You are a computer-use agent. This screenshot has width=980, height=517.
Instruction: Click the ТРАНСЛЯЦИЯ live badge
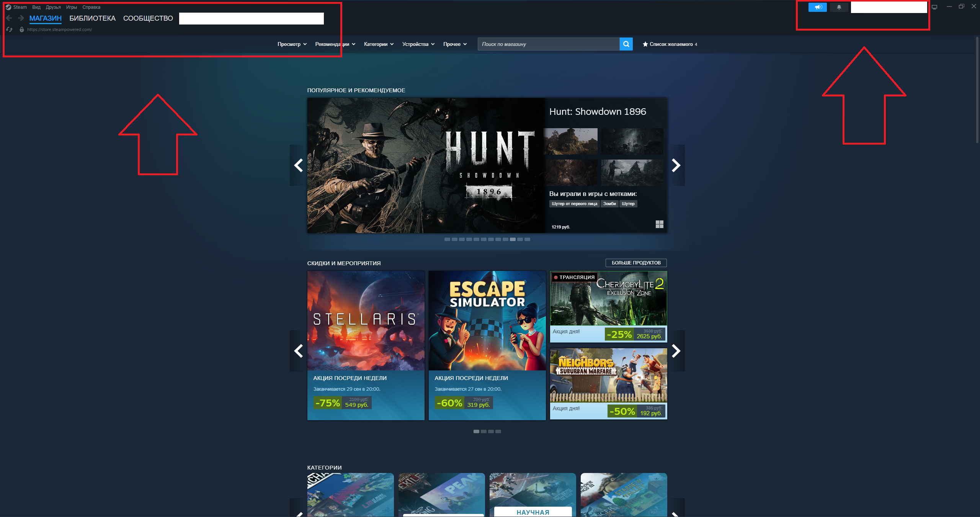pyautogui.click(x=574, y=277)
